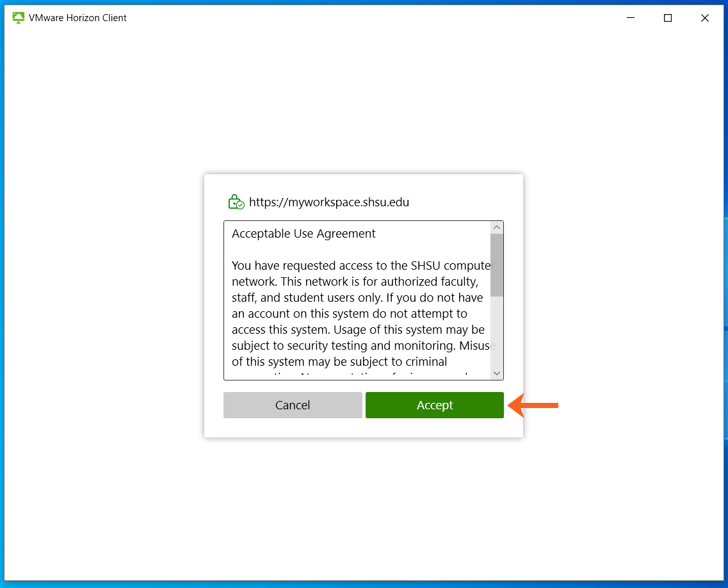Click the agreement scrollbar up arrow
Viewport: 728px width, 588px height.
pos(497,228)
